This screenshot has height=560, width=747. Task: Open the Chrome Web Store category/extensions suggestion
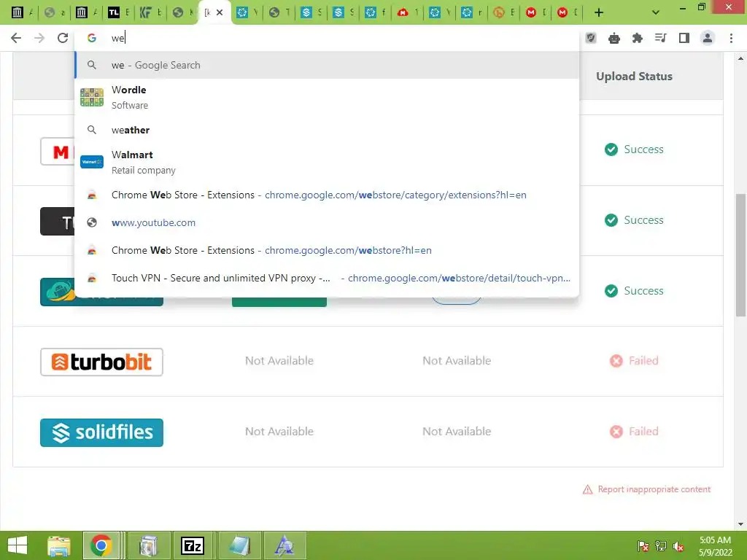[327, 195]
